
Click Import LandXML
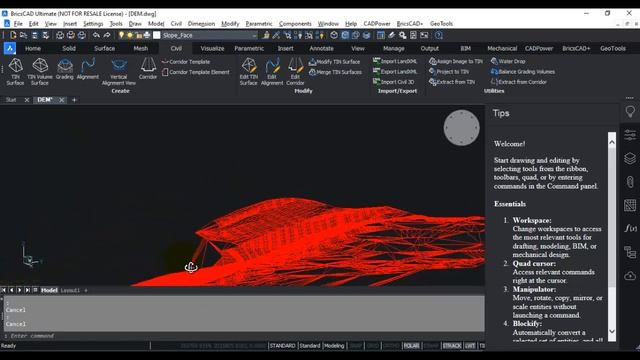coord(395,61)
